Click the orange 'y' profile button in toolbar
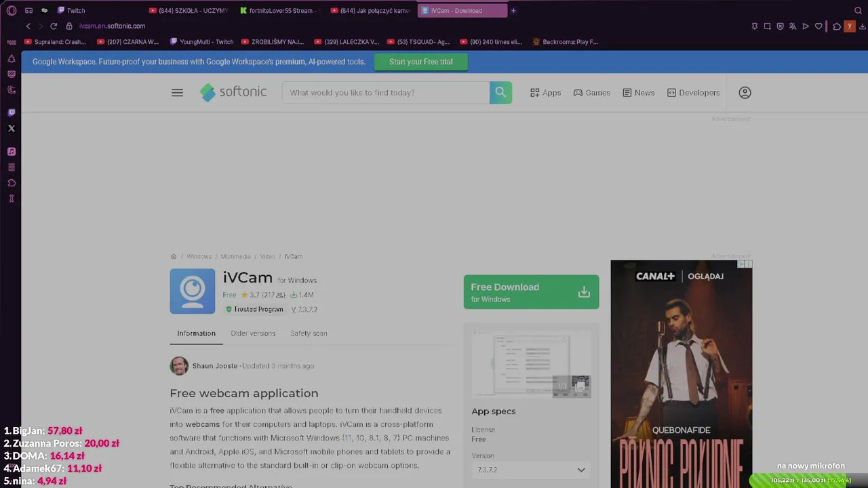Screen dimensions: 868x488 tap(849, 26)
